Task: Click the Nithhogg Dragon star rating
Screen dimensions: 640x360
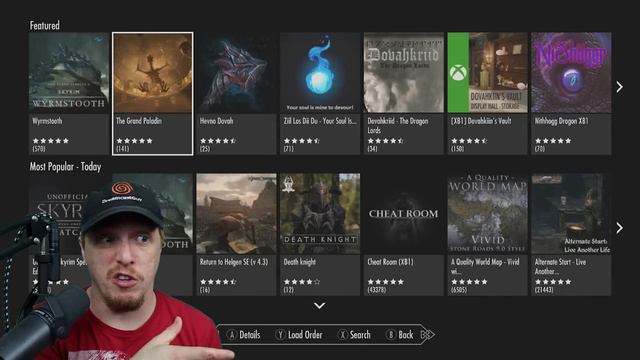Action: click(x=553, y=141)
